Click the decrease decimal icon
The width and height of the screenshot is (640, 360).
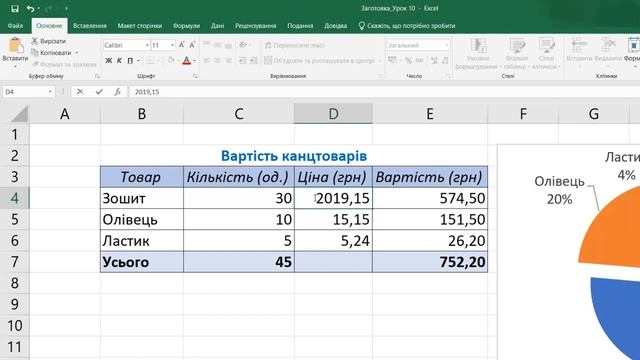[445, 61]
